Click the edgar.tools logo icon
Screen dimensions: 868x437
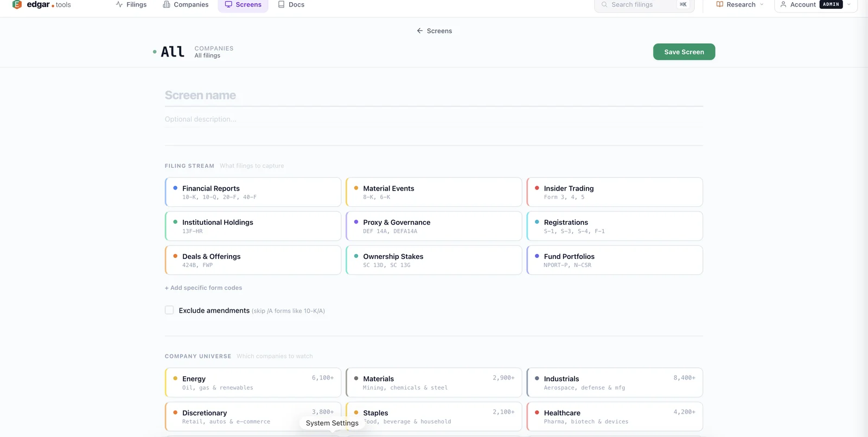tap(17, 4)
